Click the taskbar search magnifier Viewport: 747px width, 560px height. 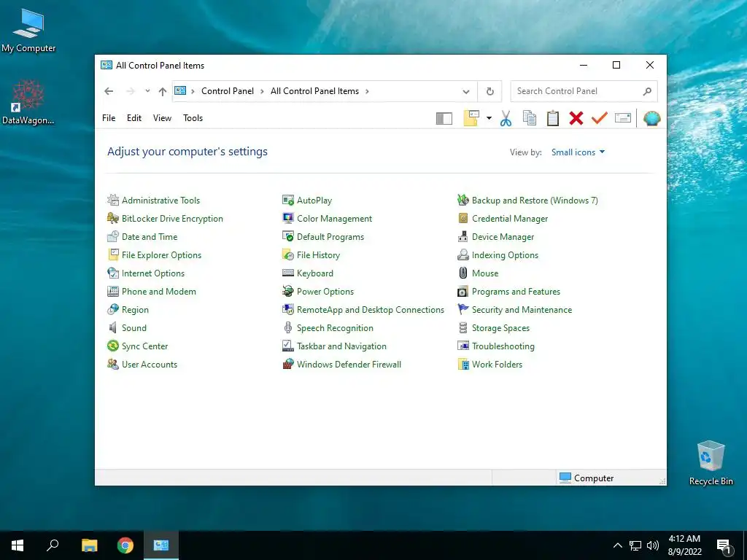pos(53,545)
